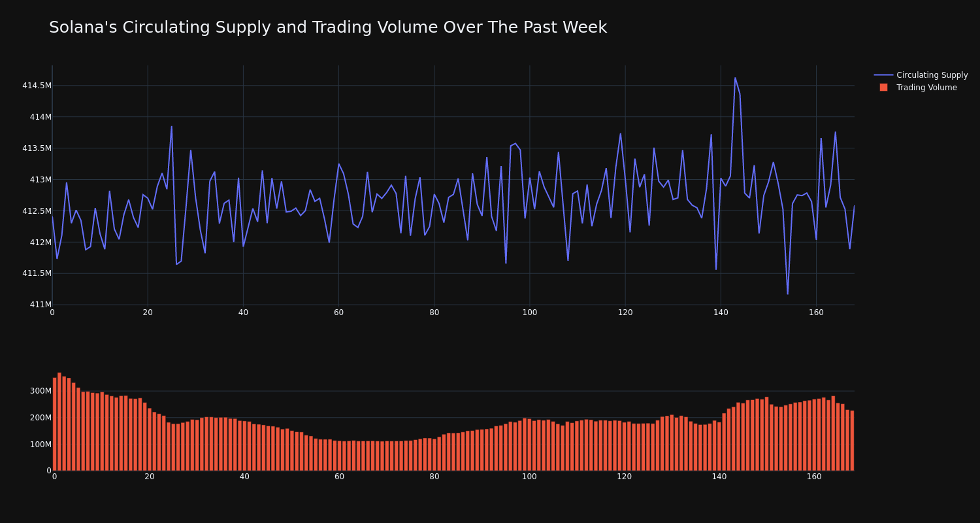
Task: Click the chart title about Solana's supply
Action: [x=328, y=27]
